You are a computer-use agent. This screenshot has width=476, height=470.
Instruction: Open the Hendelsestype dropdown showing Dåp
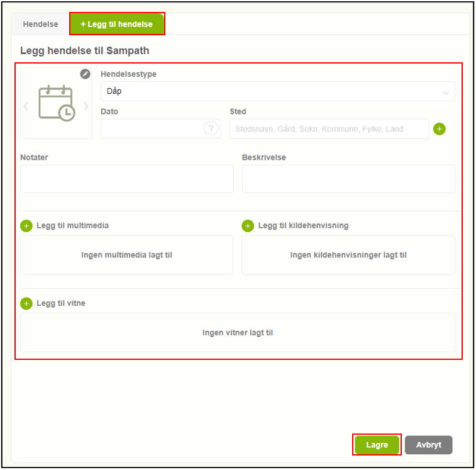click(270, 91)
